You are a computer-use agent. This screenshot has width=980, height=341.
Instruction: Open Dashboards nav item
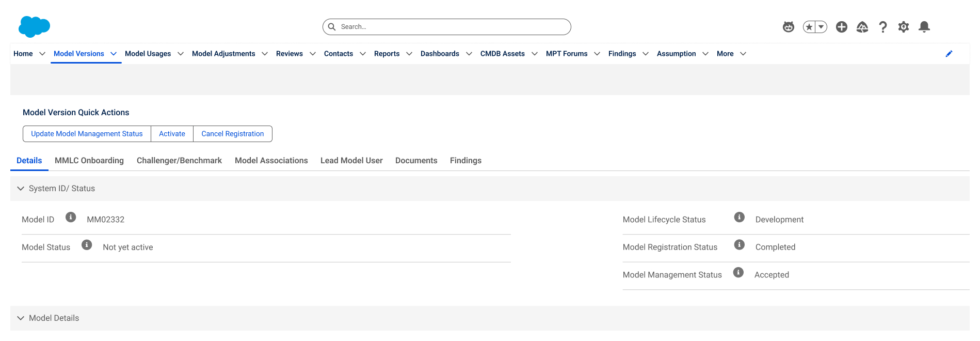pos(440,54)
